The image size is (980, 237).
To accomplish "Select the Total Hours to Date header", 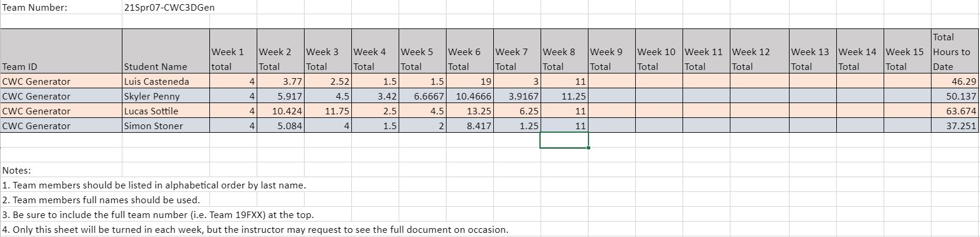I will tap(955, 52).
